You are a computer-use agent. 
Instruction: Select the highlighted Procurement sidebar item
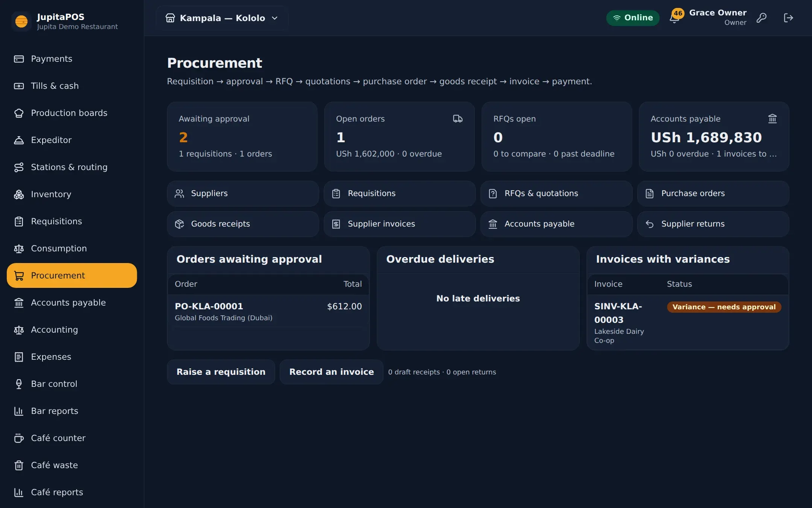point(72,275)
